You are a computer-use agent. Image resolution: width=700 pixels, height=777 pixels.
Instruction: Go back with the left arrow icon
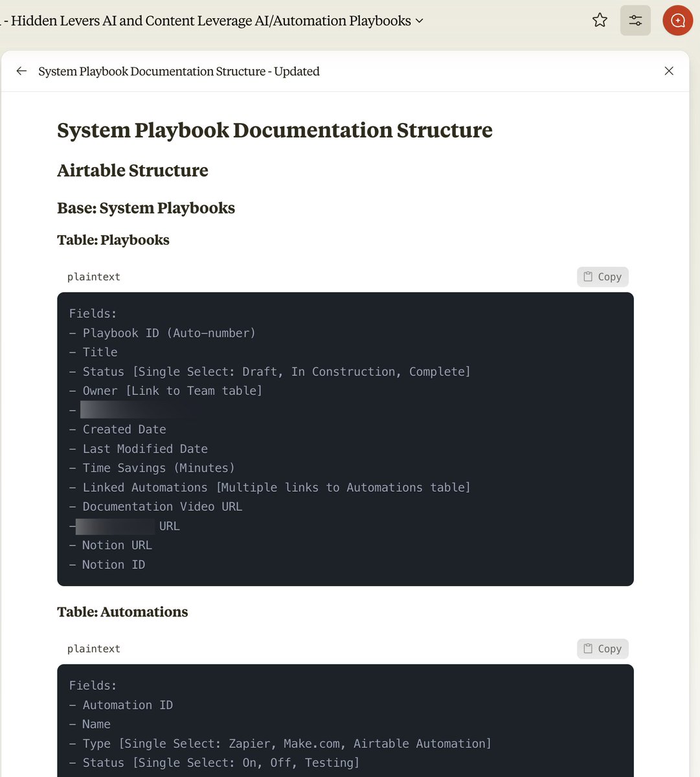pyautogui.click(x=21, y=71)
